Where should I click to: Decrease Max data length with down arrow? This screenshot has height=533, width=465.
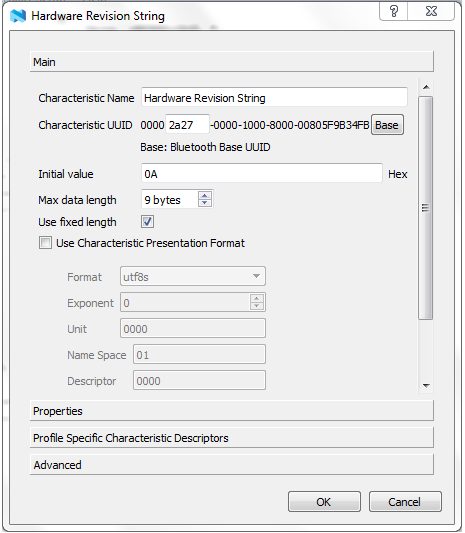pos(205,203)
